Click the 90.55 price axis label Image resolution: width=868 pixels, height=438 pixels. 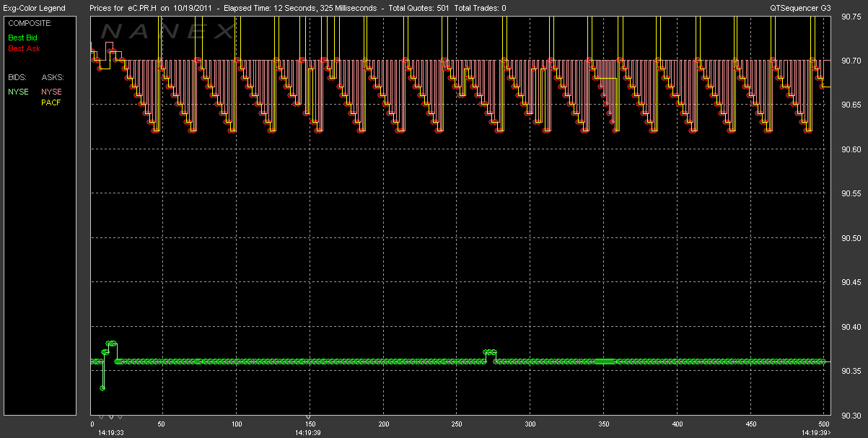pos(851,194)
